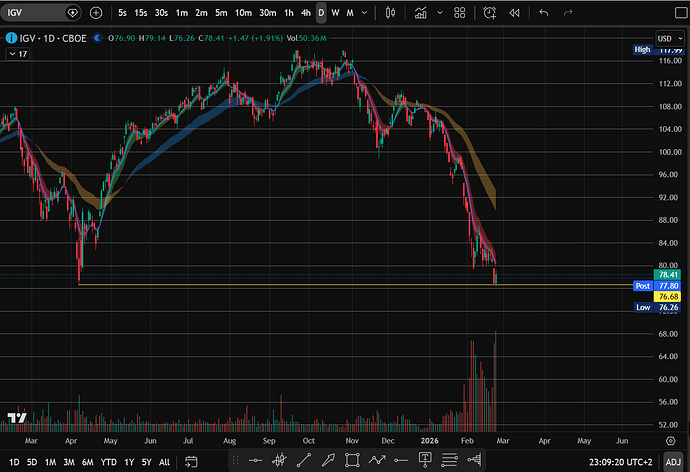Image resolution: width=690 pixels, height=472 pixels.
Task: Select the trend line drawing tool
Action: coord(304,460)
